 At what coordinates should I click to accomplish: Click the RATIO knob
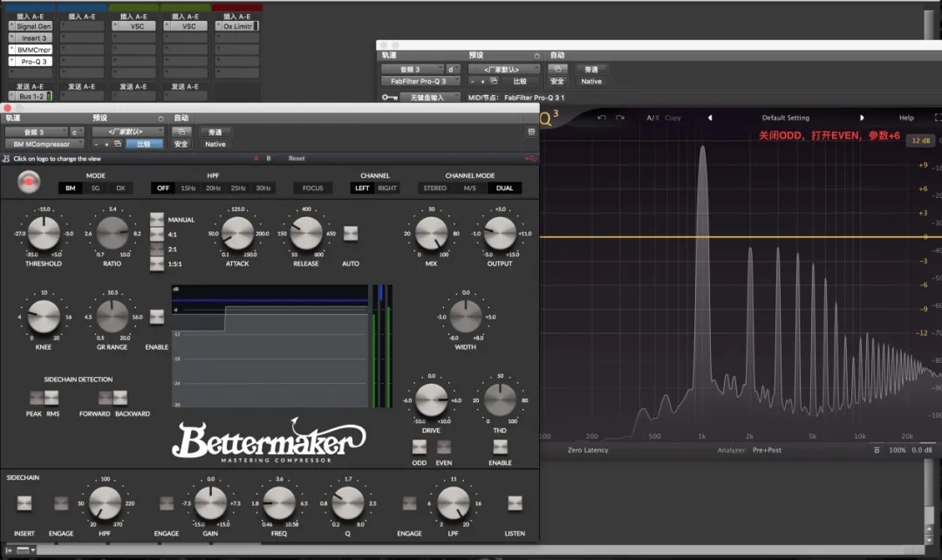click(113, 233)
